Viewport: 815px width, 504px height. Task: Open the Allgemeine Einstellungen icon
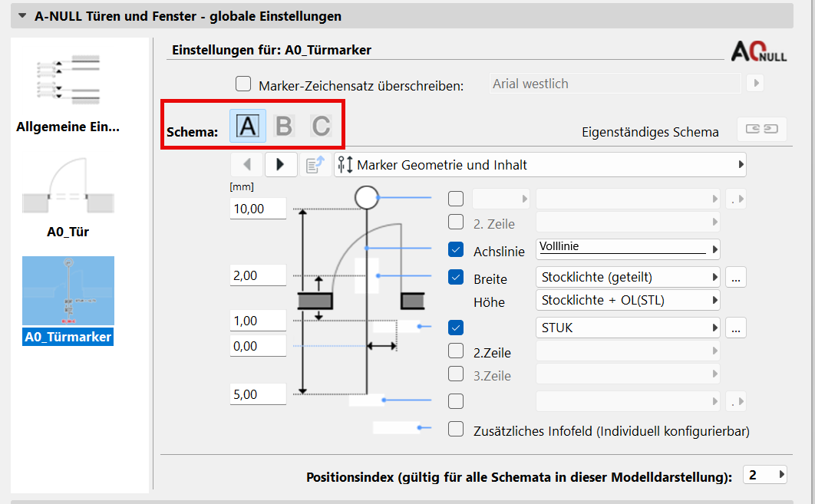68,81
